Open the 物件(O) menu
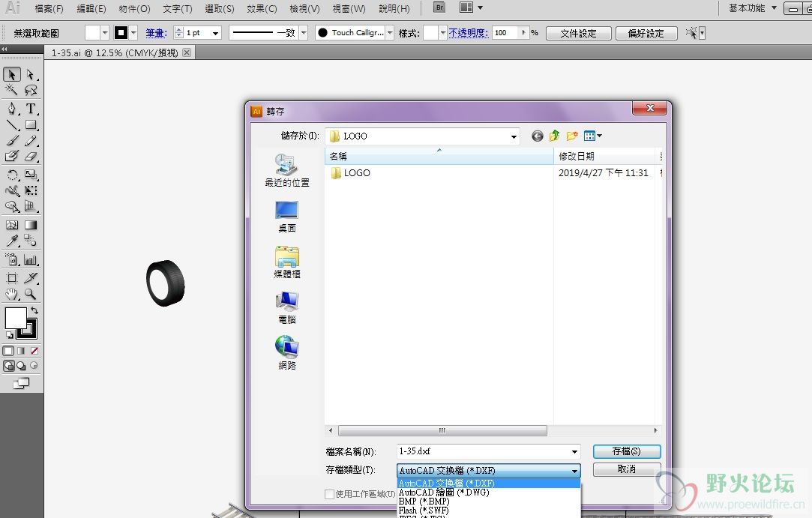Screen dimensions: 812x518 (135, 9)
